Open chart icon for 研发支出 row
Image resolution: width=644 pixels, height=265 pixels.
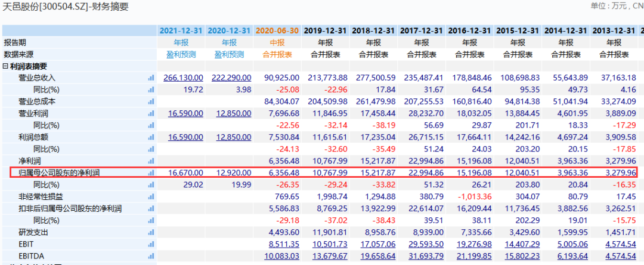click(x=151, y=233)
